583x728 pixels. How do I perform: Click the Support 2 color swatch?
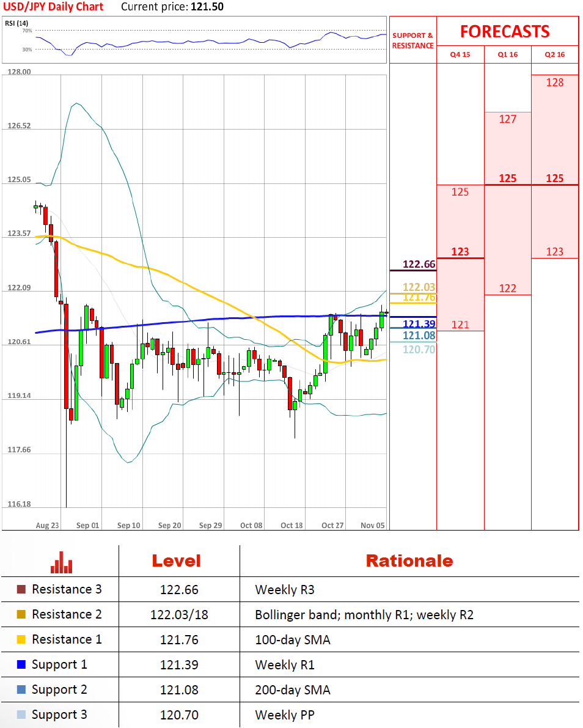(x=21, y=689)
